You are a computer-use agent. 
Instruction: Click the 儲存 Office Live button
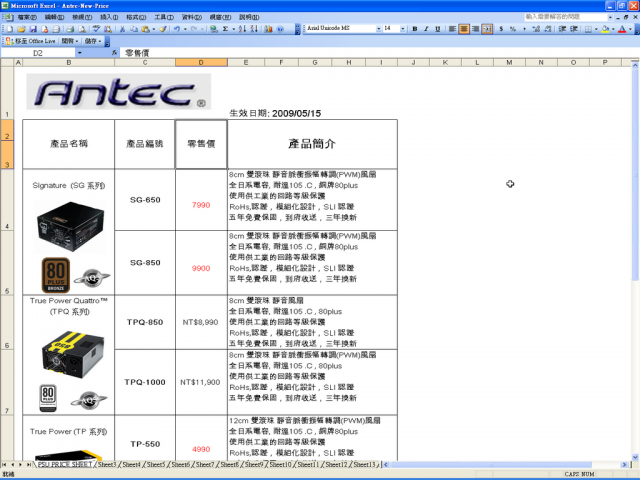click(93, 41)
